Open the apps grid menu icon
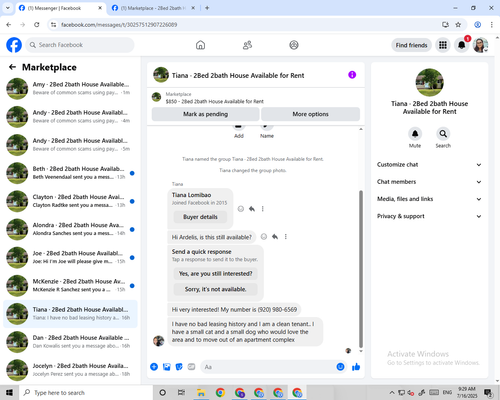 (443, 45)
